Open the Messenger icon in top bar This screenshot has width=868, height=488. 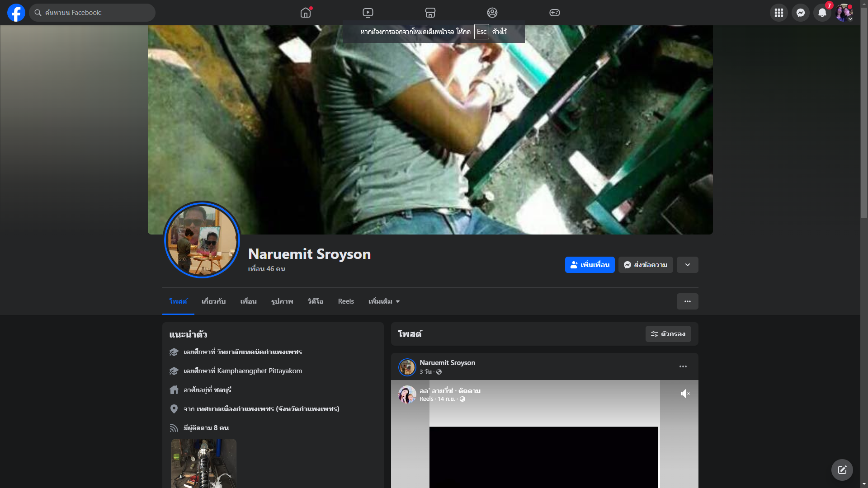pyautogui.click(x=800, y=13)
